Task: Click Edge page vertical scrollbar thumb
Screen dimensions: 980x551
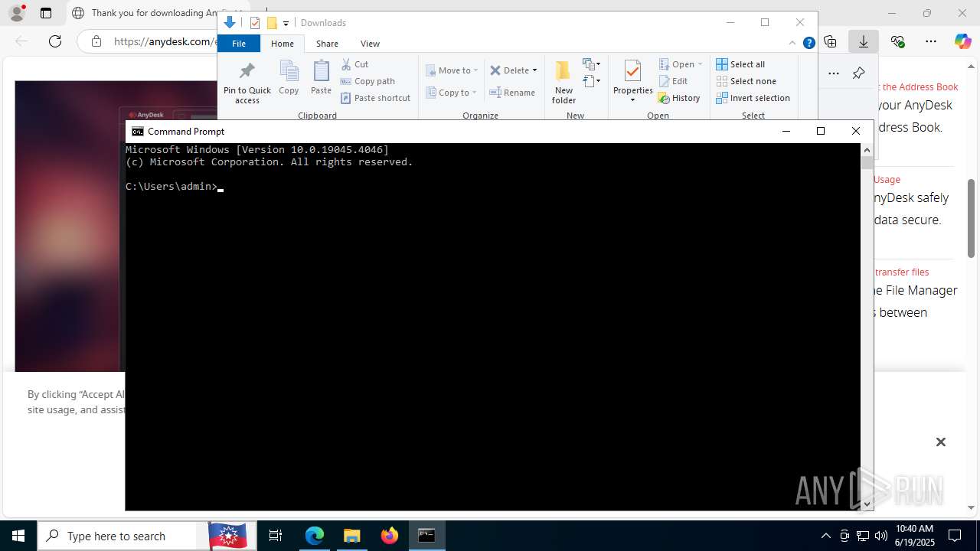Action: point(972,218)
